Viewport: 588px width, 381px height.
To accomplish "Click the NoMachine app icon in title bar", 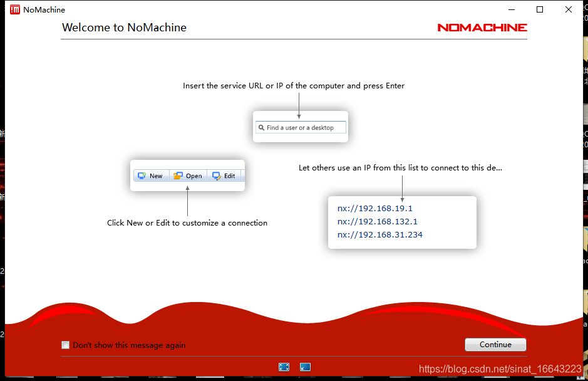I will point(14,9).
